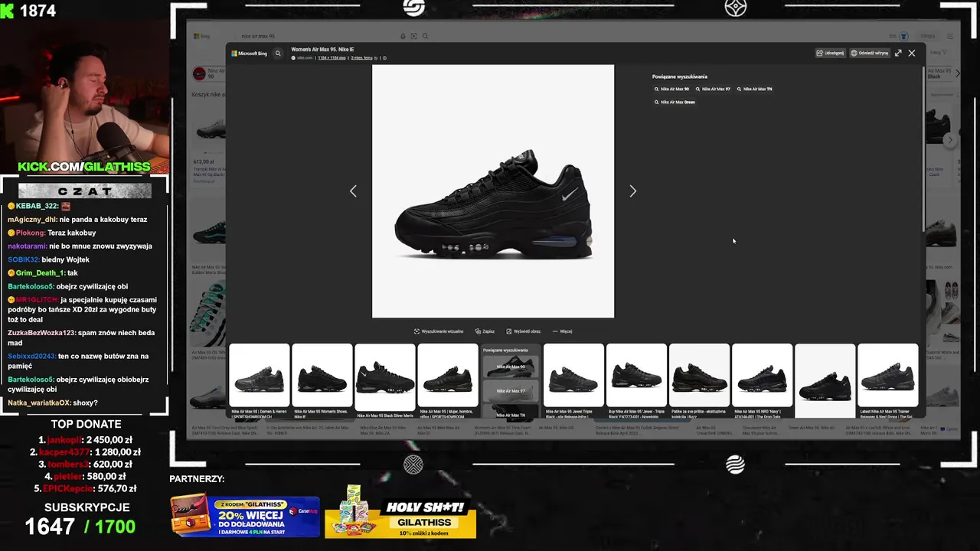
Task: Open thumbnail Nike Air Max 95 Jewel Triple Black
Action: click(x=573, y=375)
